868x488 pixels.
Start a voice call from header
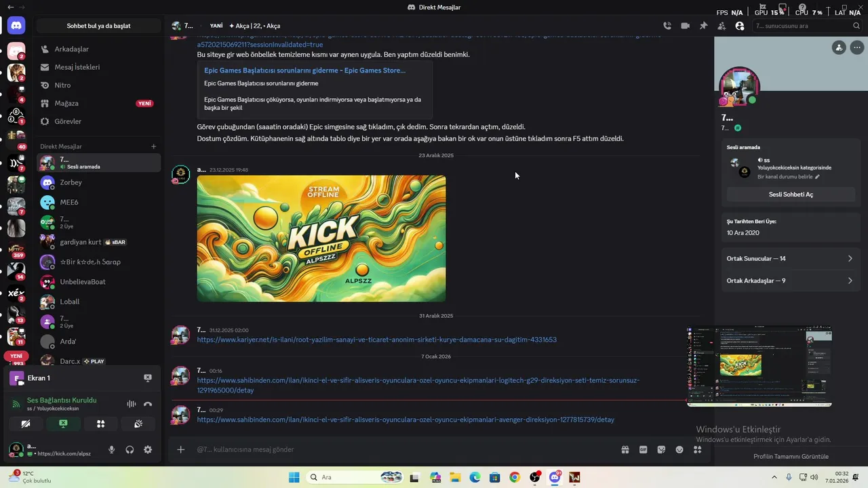click(667, 26)
